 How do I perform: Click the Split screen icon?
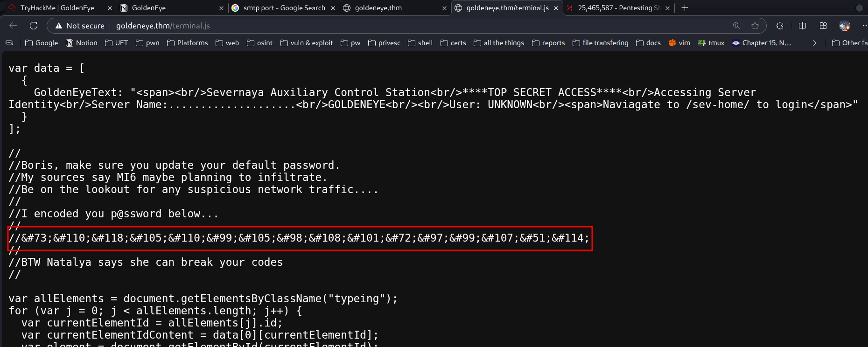click(x=802, y=26)
